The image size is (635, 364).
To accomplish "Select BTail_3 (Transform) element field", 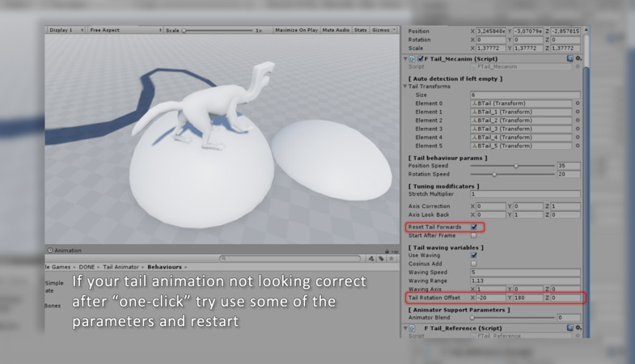I will coord(521,129).
